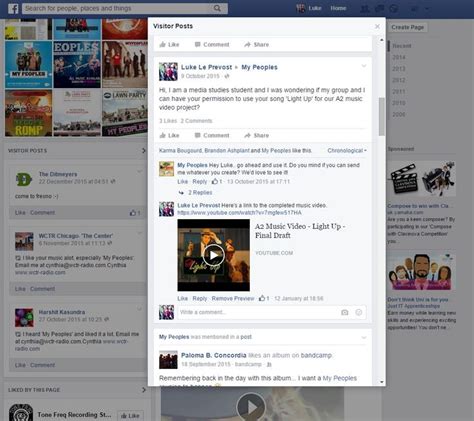
Task: Open Paloma B. Concordia profile link
Action: 214,355
